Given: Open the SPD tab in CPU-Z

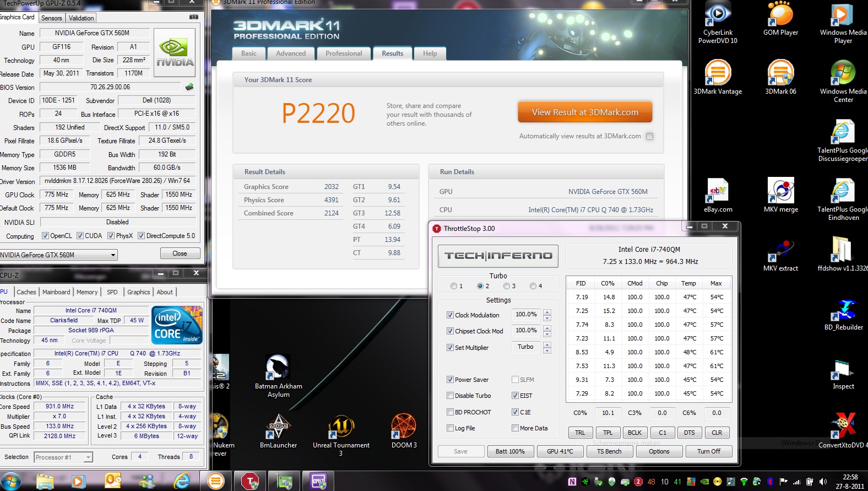Looking at the screenshot, I should click(x=112, y=292).
